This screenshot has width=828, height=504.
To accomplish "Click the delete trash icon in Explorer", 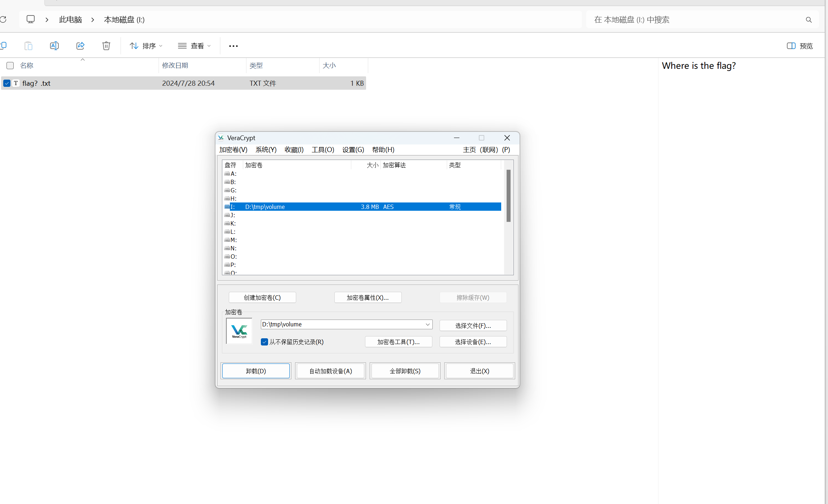I will point(106,46).
